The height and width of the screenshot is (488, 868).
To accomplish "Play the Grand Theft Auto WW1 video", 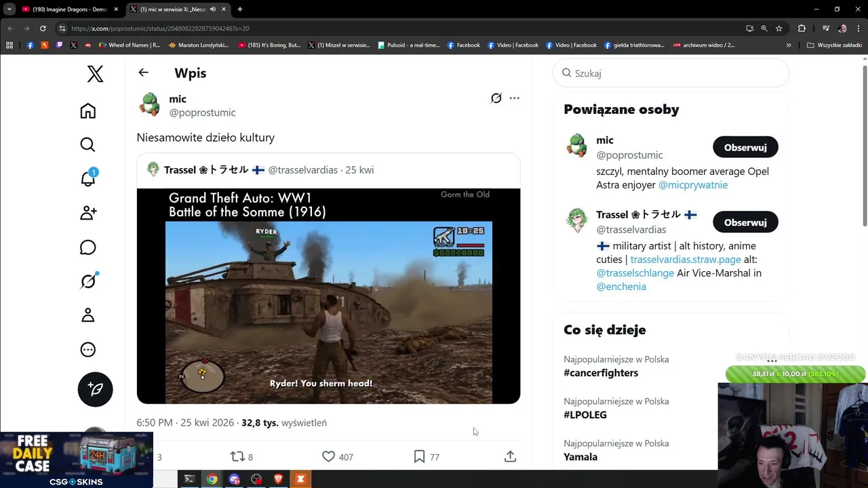I will (328, 296).
